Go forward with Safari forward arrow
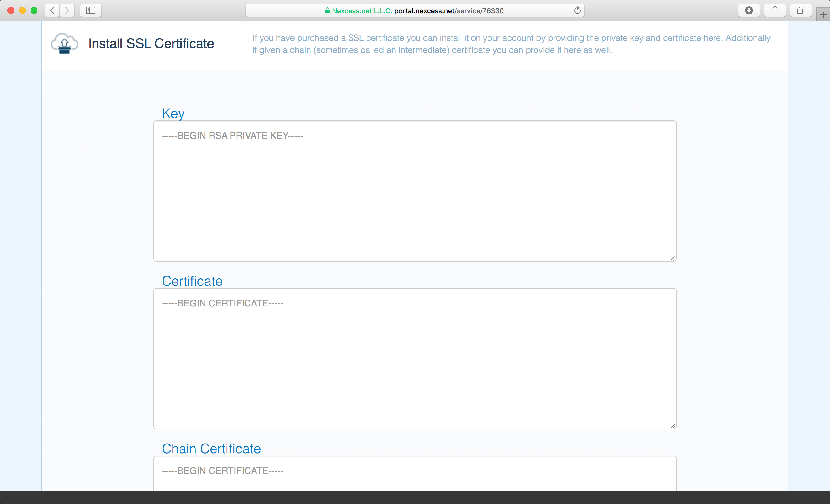The width and height of the screenshot is (830, 504). point(67,10)
